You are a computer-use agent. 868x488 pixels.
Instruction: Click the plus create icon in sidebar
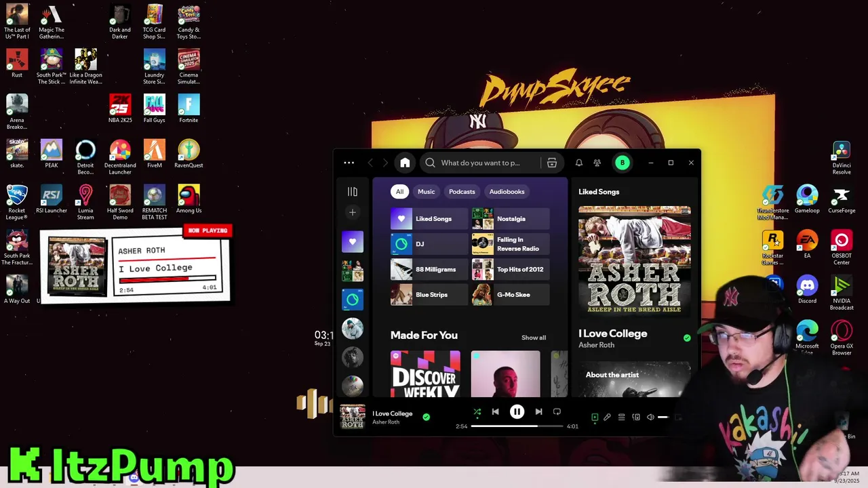tap(353, 213)
